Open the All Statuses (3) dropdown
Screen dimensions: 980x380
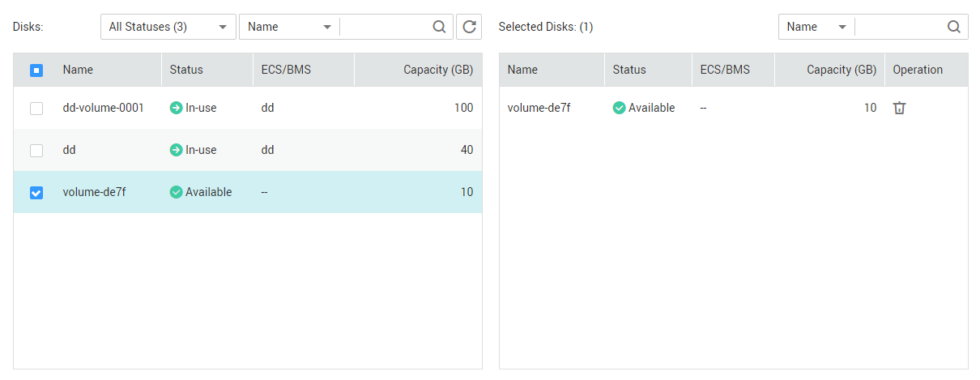pos(168,27)
